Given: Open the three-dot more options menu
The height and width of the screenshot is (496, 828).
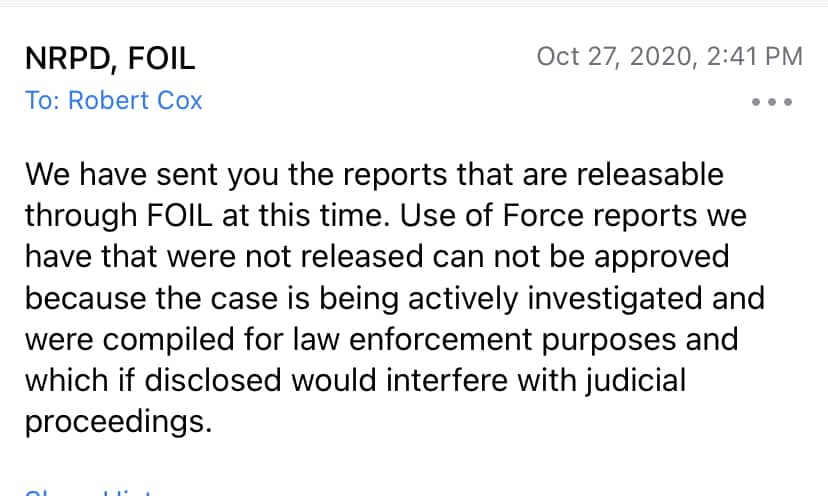Looking at the screenshot, I should 771,102.
